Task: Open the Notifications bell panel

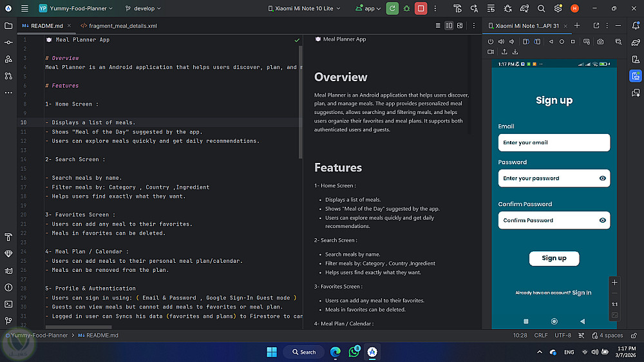Action: 635,26
